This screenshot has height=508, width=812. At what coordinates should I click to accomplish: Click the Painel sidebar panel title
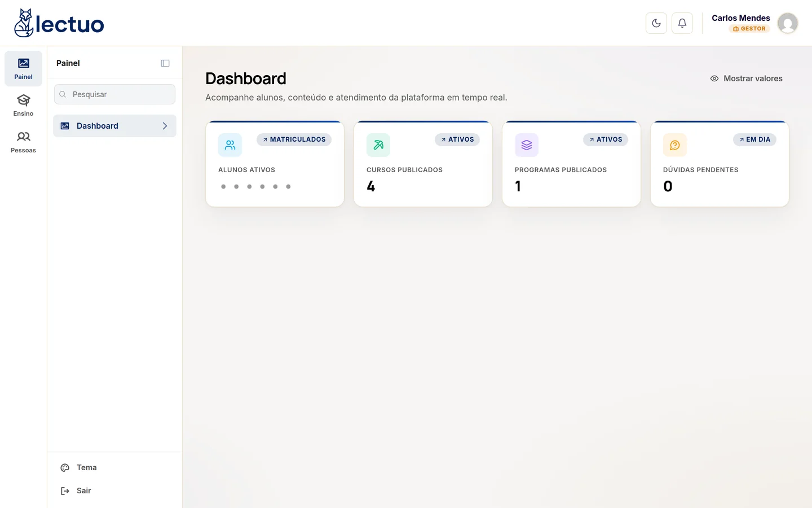click(68, 63)
